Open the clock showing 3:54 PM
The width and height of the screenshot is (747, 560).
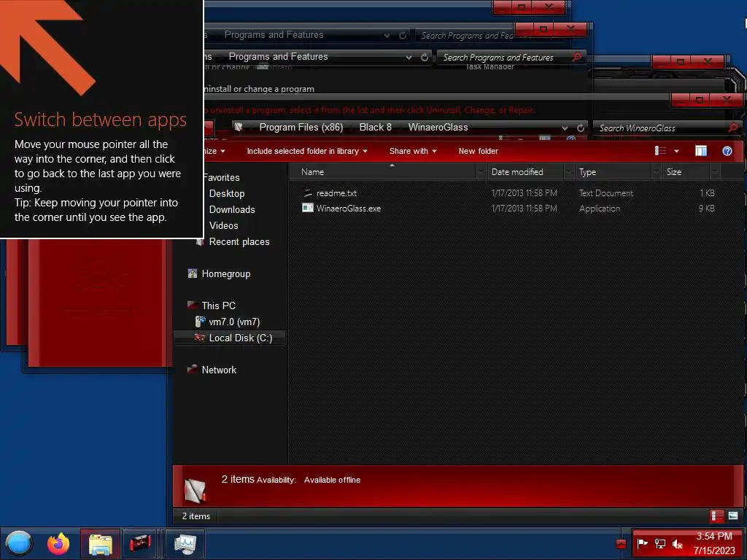pos(714,543)
